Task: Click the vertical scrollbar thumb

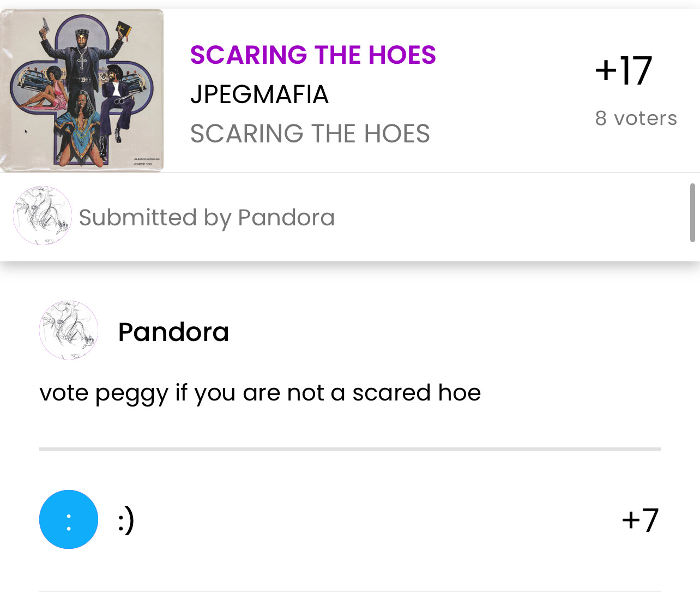Action: pos(692,213)
